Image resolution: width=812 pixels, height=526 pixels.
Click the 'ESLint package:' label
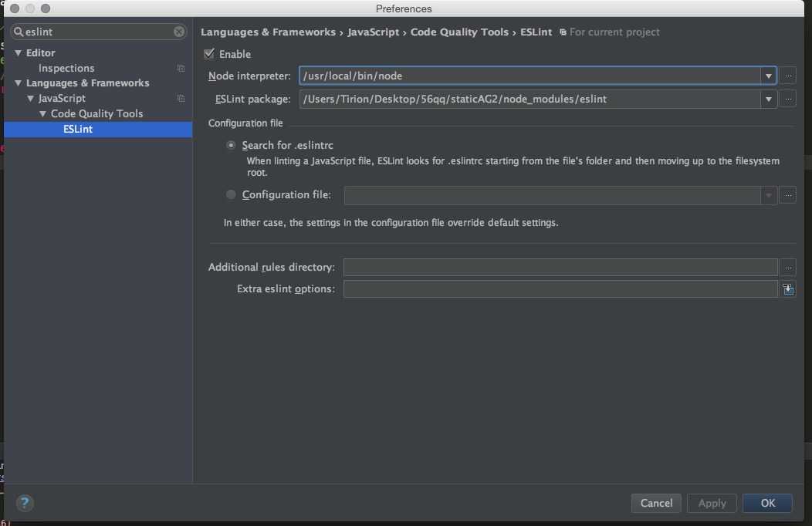(x=252, y=99)
